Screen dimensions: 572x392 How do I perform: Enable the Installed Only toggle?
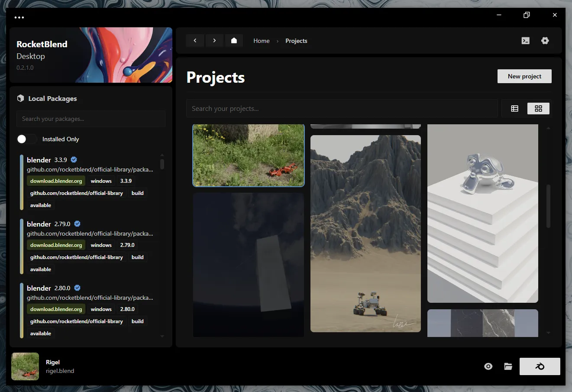(27, 139)
